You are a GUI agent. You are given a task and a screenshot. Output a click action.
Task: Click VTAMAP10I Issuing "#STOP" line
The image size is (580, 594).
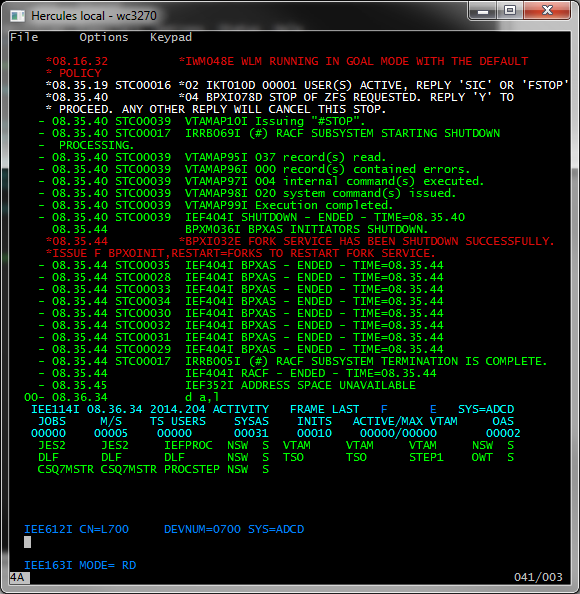pos(202,121)
